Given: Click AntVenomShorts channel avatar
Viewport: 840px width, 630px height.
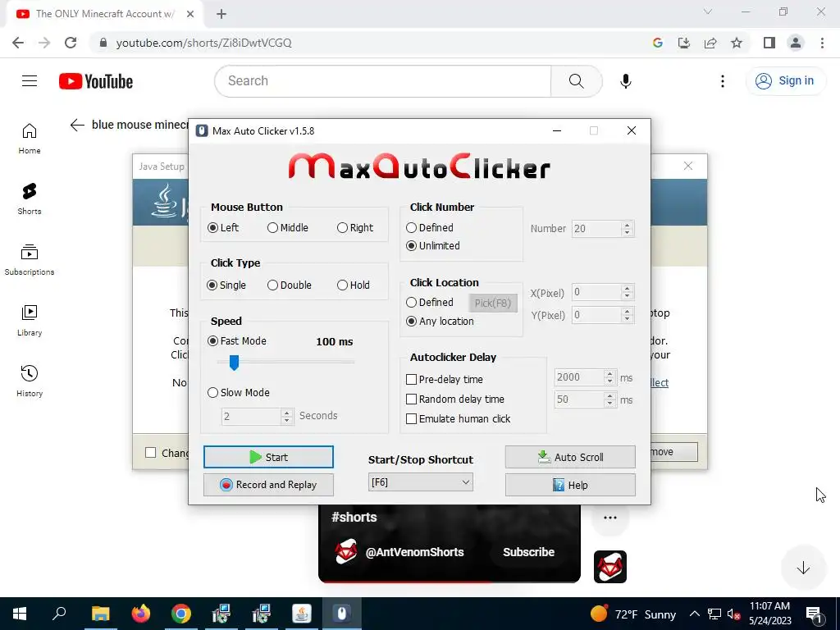Looking at the screenshot, I should [346, 552].
